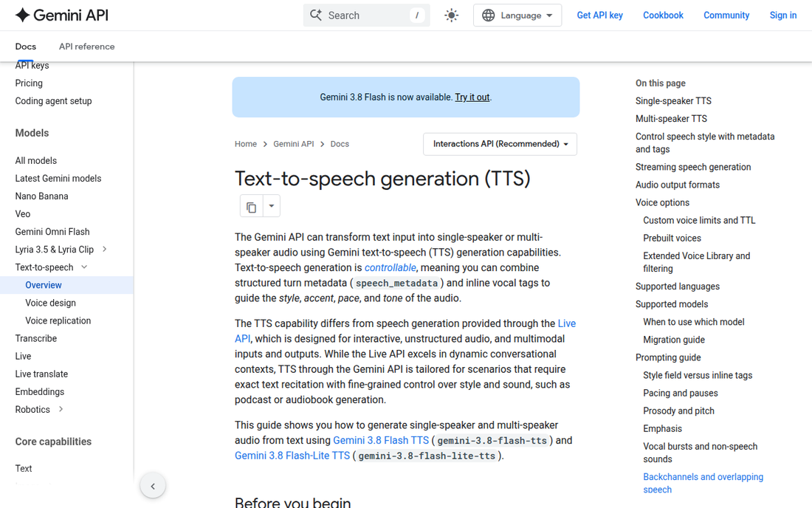
Task: Open the Community link
Action: (726, 16)
